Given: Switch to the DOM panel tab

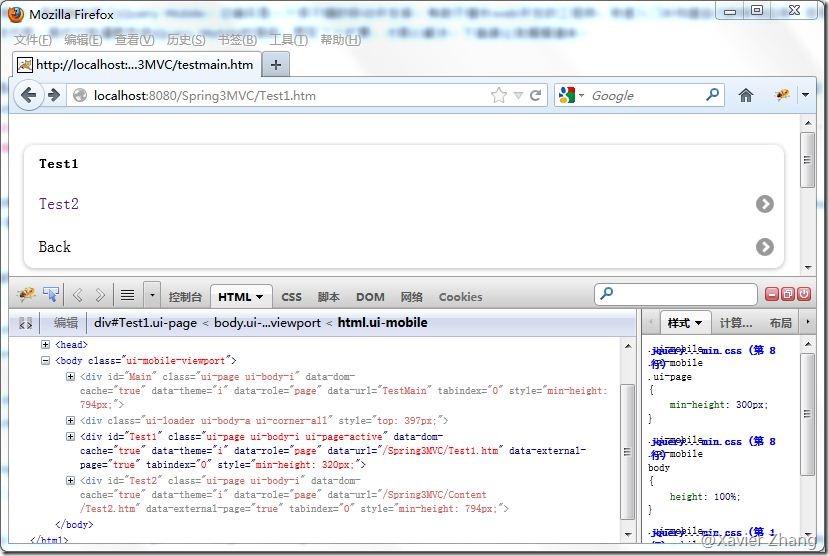Looking at the screenshot, I should click(370, 297).
